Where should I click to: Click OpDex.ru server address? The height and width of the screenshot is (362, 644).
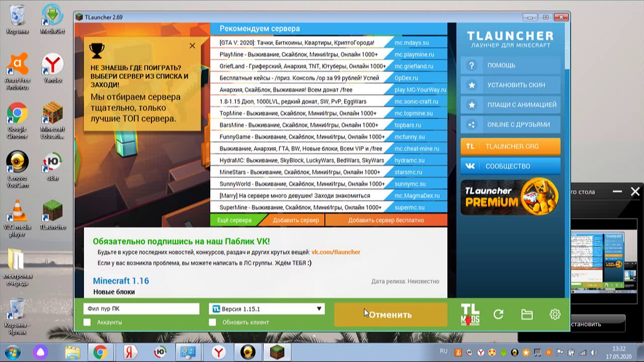(x=406, y=78)
